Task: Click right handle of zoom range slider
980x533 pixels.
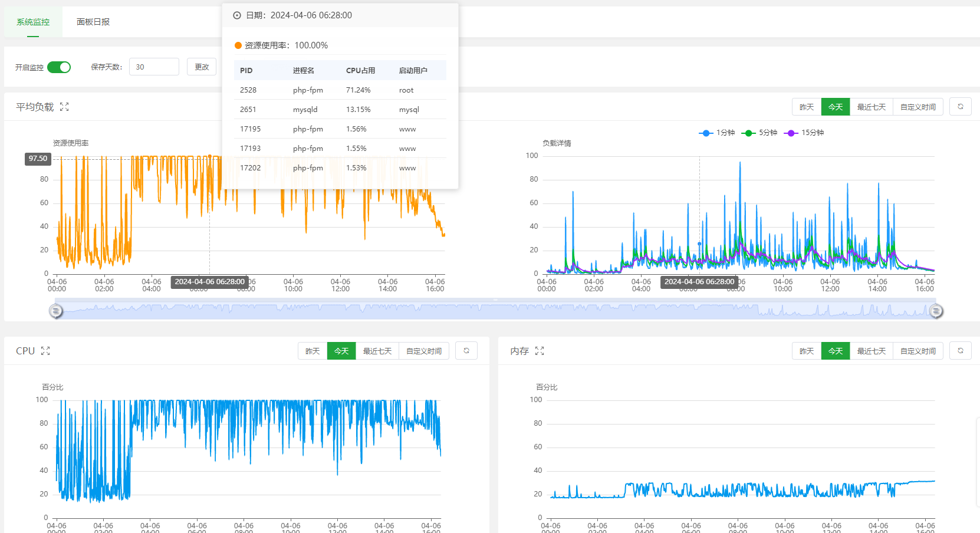Action: [x=936, y=311]
